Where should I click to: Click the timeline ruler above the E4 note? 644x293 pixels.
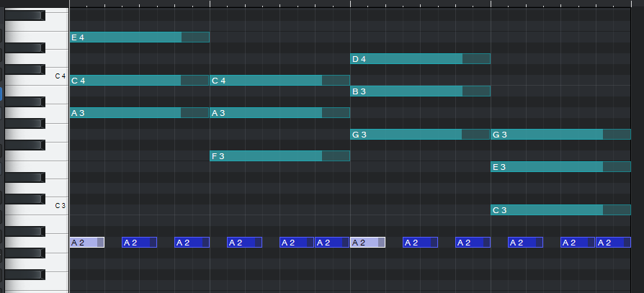click(139, 4)
